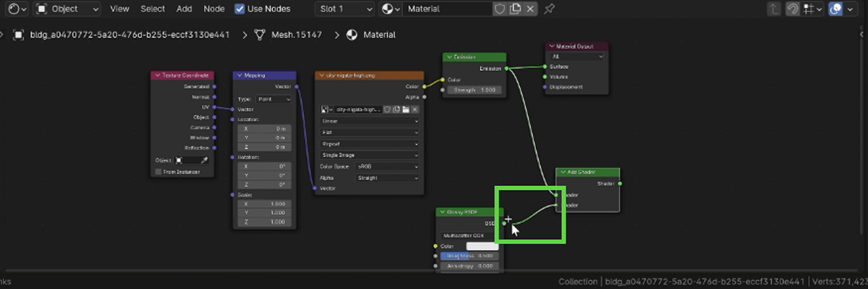
Task: Open the Add menu
Action: click(184, 9)
